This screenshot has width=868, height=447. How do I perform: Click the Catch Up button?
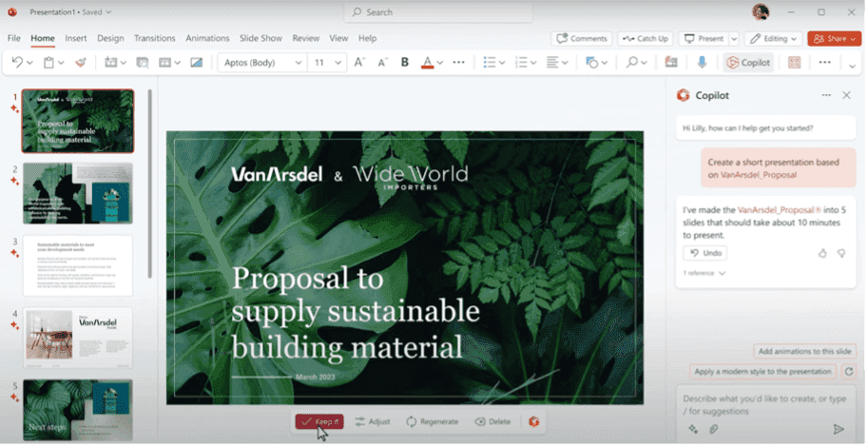click(646, 39)
